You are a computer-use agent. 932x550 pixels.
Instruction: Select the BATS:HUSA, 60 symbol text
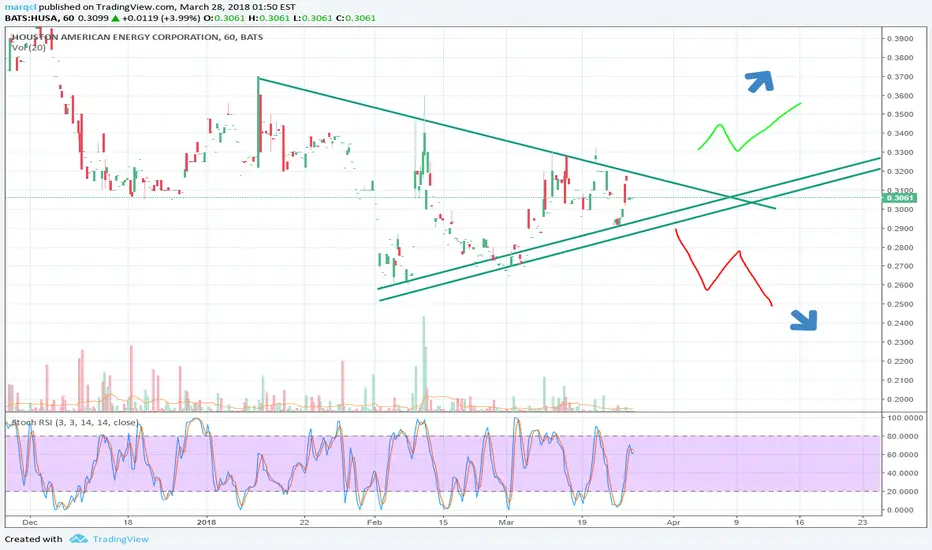pos(40,18)
